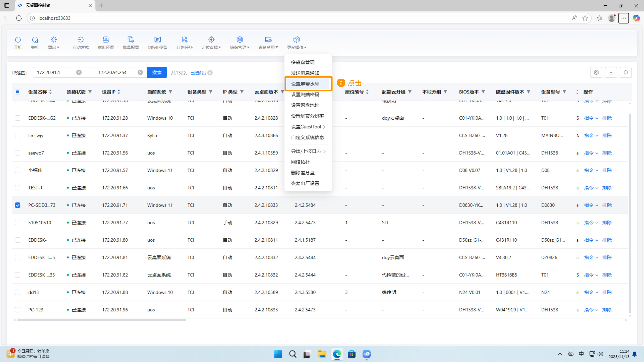Click 排除 link for the PC-123 row

[607, 310]
